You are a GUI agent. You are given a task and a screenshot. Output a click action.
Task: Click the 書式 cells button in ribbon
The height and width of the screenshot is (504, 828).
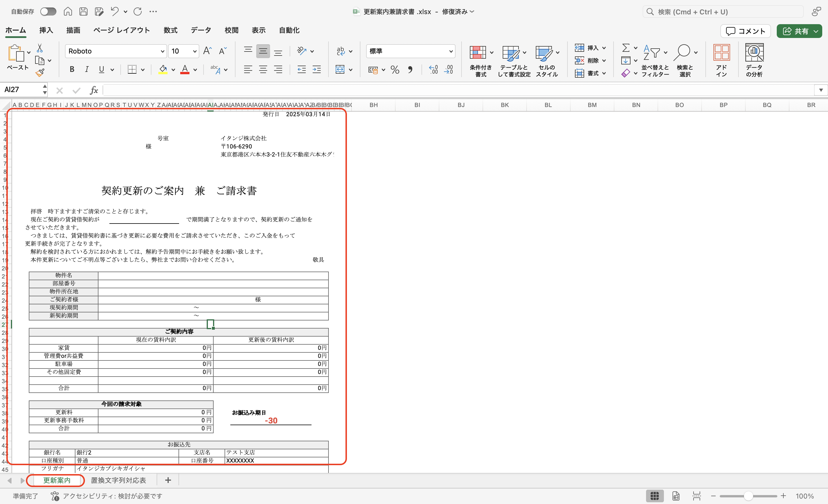tap(590, 73)
